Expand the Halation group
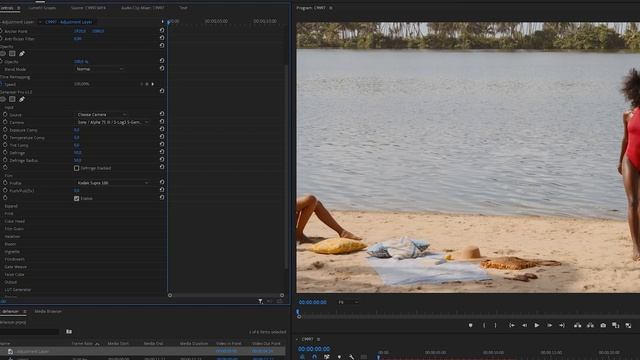Screen dimensions: 640x360 tap(12, 236)
